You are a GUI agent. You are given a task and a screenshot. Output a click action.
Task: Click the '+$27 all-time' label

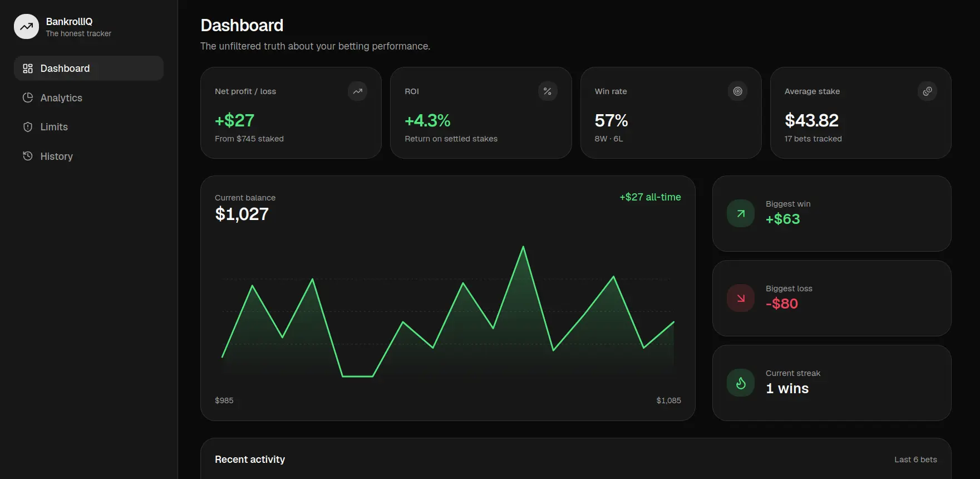pyautogui.click(x=650, y=197)
